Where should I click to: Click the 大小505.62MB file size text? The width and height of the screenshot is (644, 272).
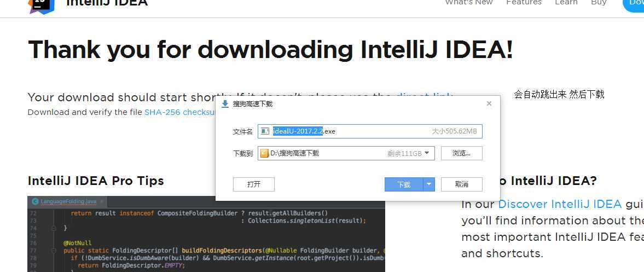tap(454, 131)
